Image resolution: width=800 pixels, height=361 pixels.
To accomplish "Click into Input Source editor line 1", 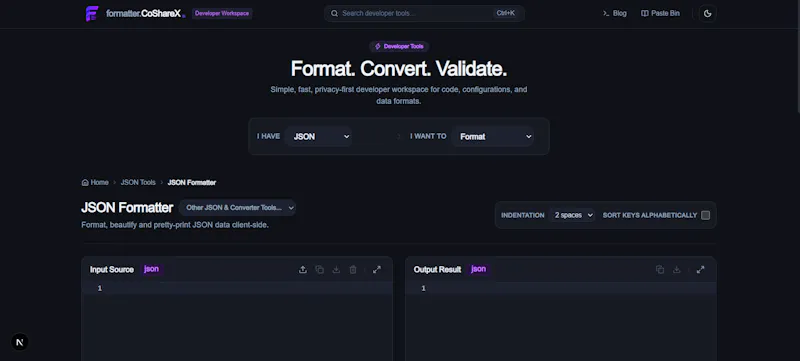I will pos(237,289).
